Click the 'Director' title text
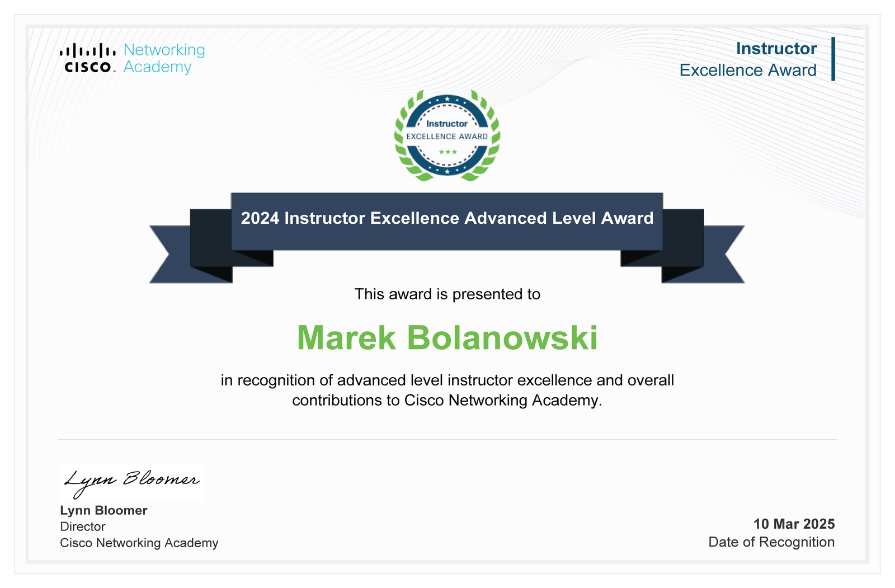The width and height of the screenshot is (895, 588). (x=83, y=526)
